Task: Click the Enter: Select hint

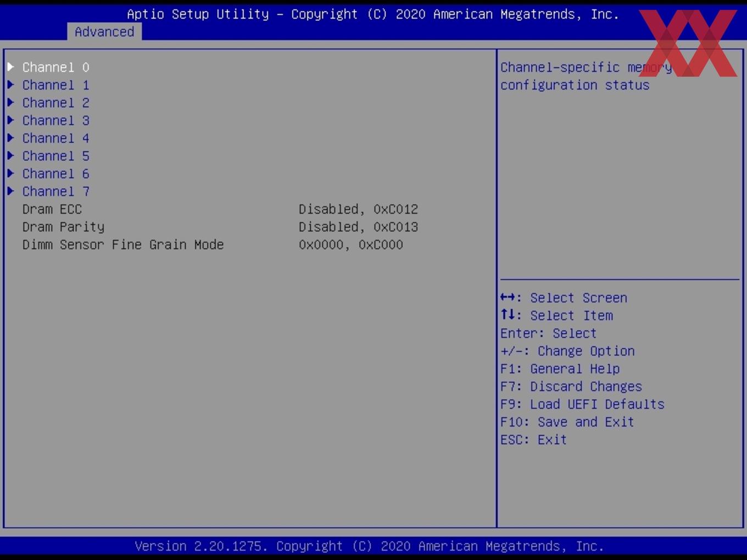Action: [548, 333]
